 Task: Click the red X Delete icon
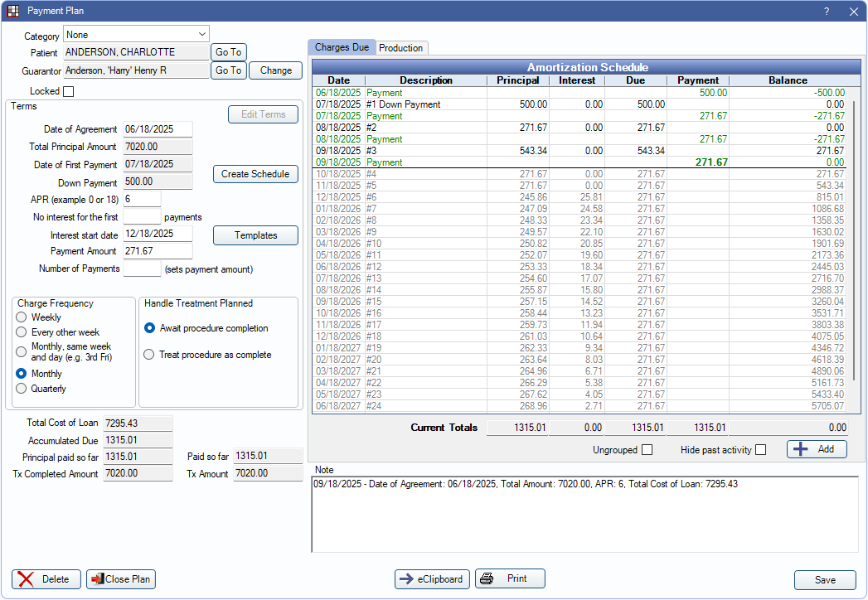click(x=27, y=579)
